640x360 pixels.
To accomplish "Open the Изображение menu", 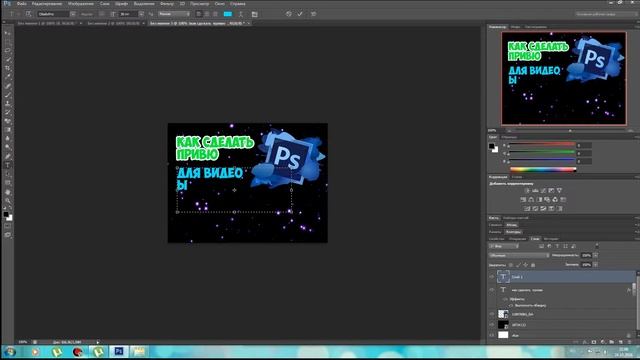I will pyautogui.click(x=81, y=4).
